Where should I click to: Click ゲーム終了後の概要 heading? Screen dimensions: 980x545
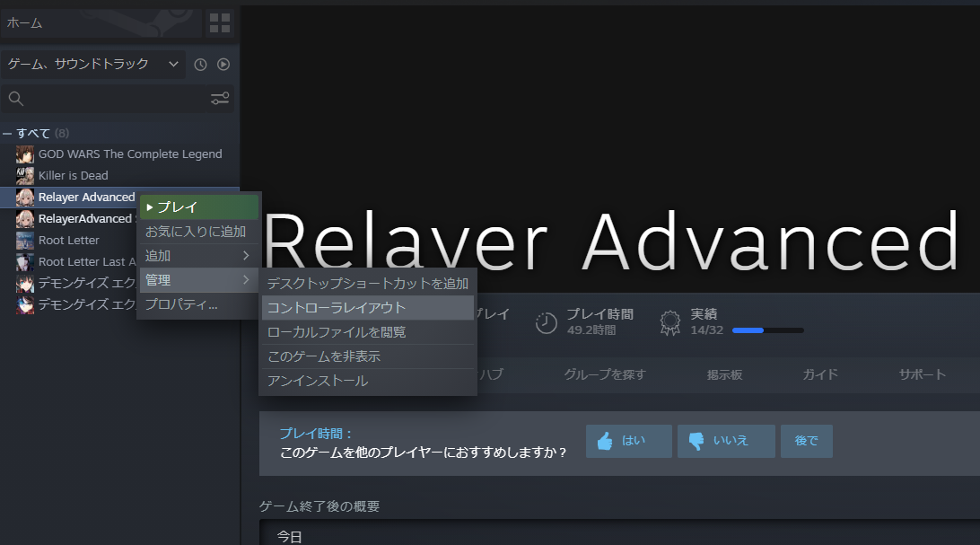[319, 506]
